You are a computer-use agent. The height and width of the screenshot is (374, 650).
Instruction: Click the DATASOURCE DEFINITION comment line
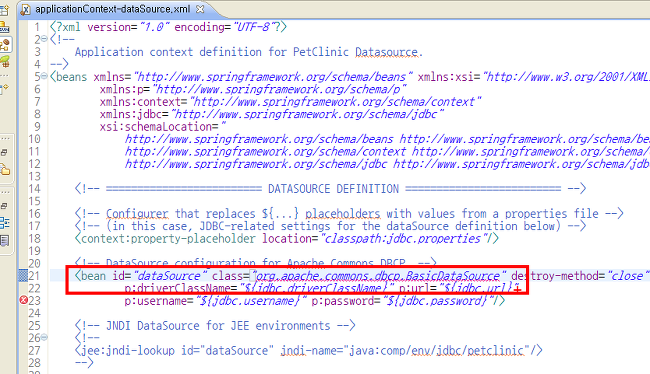point(330,189)
